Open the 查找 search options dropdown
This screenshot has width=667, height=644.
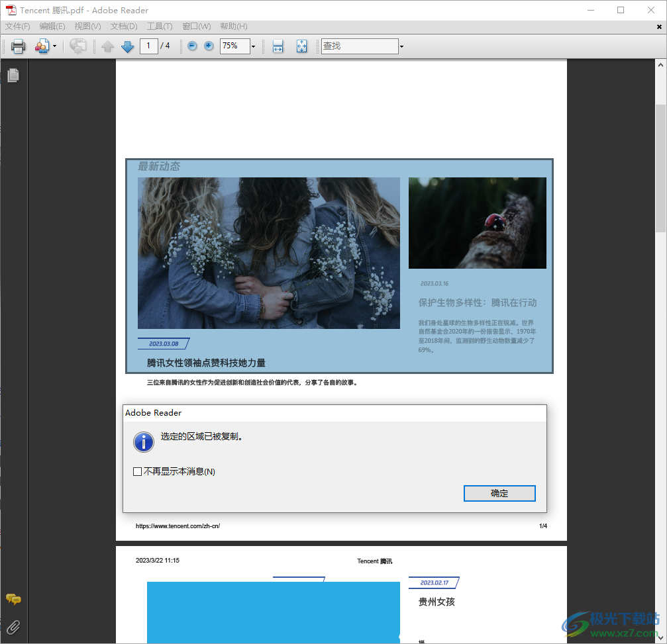pyautogui.click(x=401, y=46)
